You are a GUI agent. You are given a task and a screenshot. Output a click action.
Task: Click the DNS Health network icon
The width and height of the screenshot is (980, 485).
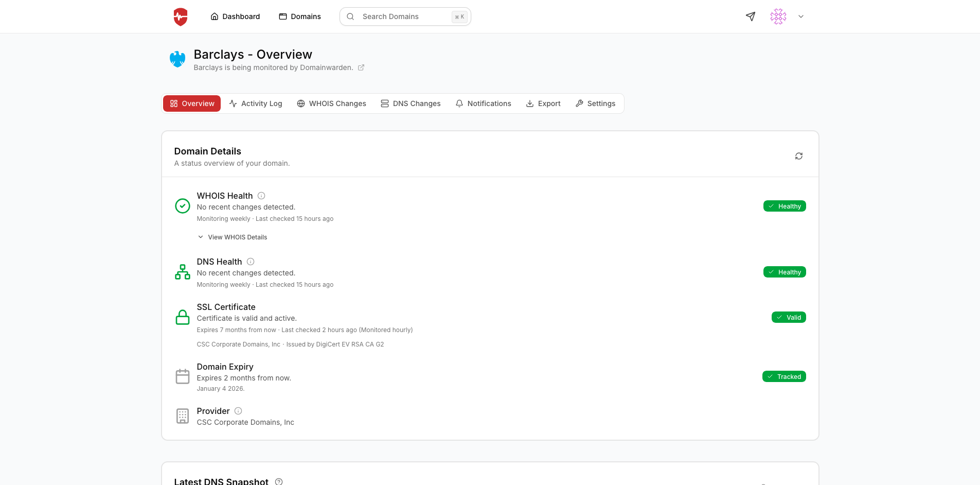[183, 272]
